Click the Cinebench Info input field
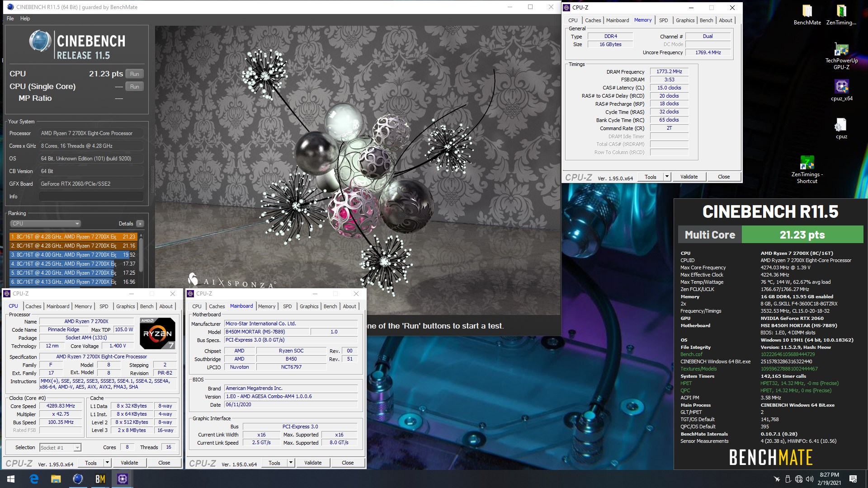Viewport: 868px width, 488px height. (91, 197)
